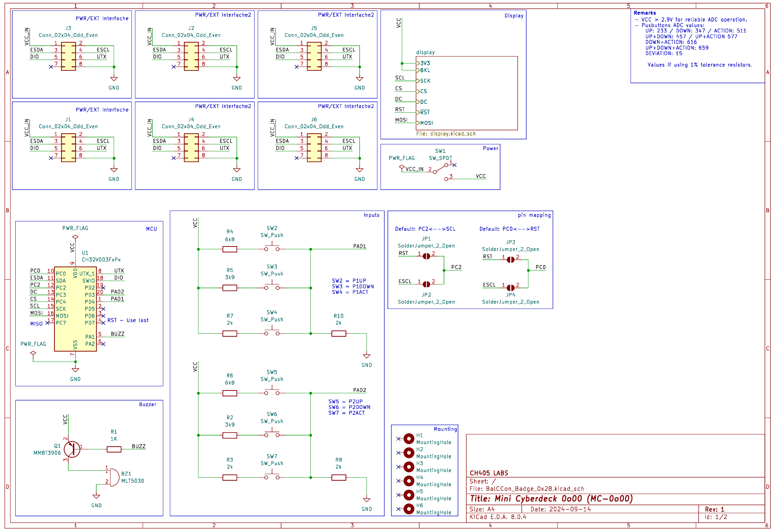Click the BZ1 MLT5030 buzzer symbol

point(114,477)
